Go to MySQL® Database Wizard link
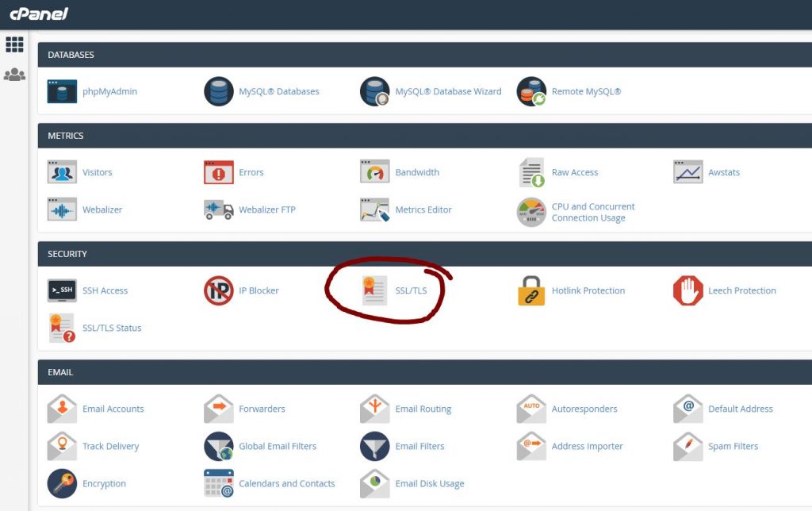Screen dimensions: 812x511 point(449,92)
